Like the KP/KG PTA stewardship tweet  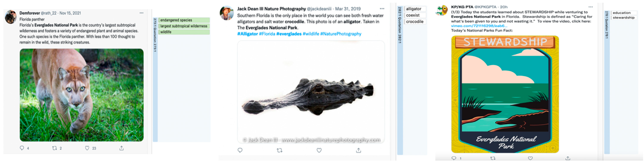click(x=530, y=158)
